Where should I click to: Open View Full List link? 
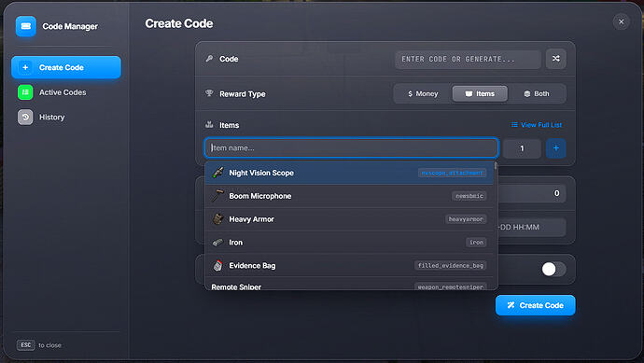coord(537,125)
